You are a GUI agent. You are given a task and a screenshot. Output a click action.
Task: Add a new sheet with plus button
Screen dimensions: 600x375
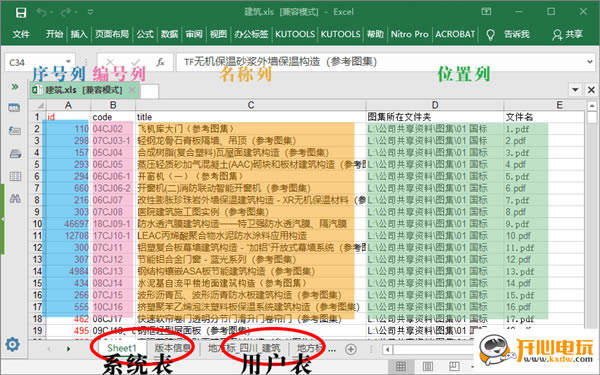point(351,349)
